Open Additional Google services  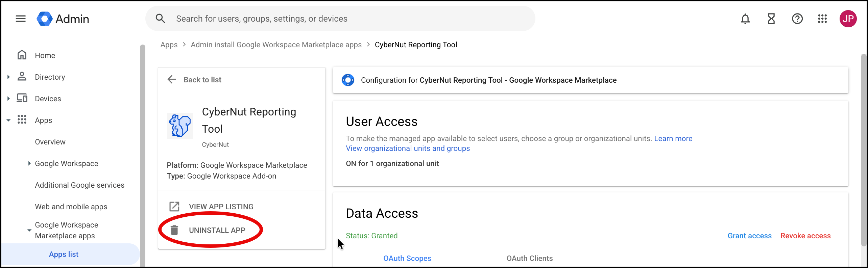[x=80, y=185]
